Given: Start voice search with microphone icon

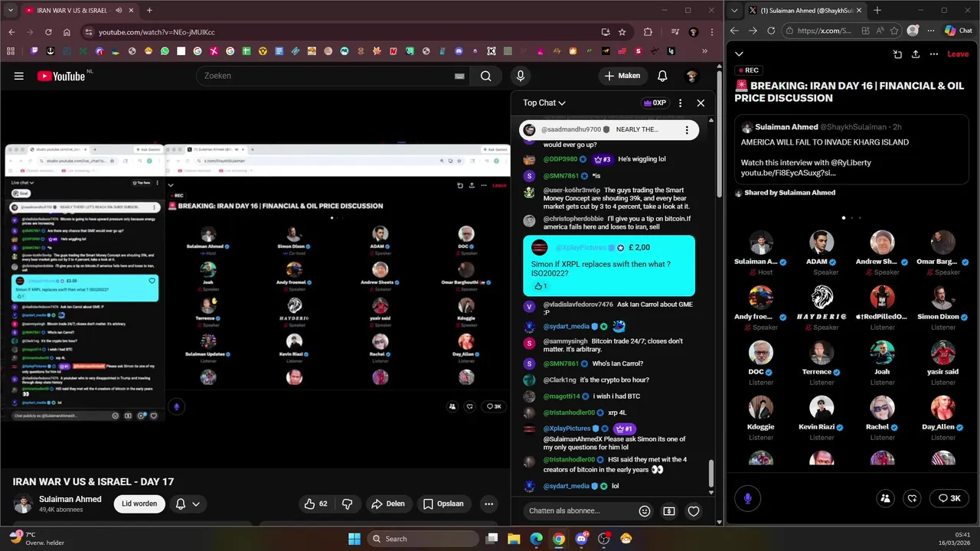Looking at the screenshot, I should [520, 76].
